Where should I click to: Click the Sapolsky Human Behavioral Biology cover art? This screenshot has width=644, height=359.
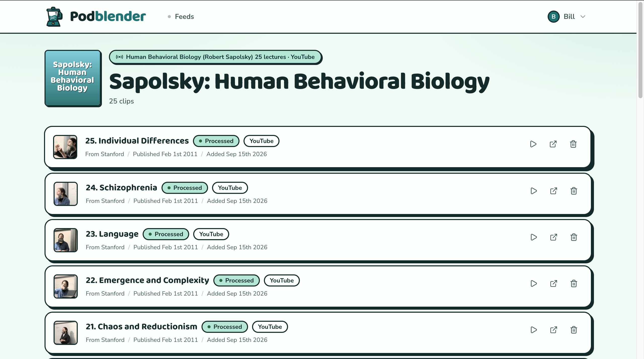[x=73, y=78]
